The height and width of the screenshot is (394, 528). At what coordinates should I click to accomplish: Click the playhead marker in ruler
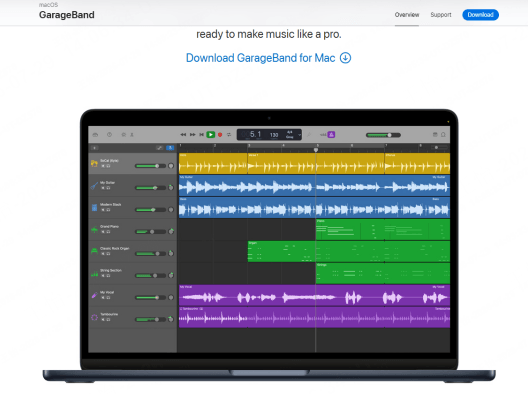tap(316, 150)
